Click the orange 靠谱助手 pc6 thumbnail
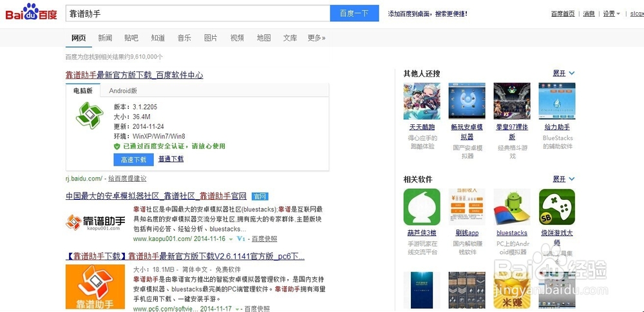644x312 pixels. coord(95,286)
